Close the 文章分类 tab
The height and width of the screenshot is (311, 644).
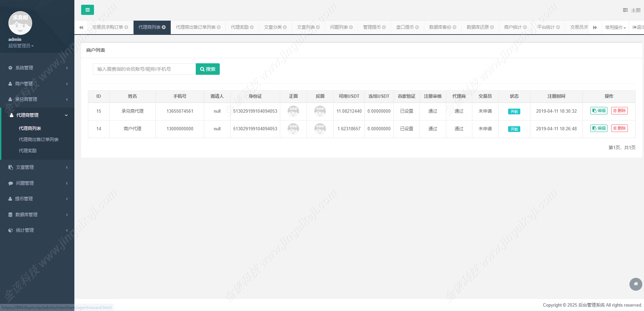(x=285, y=27)
